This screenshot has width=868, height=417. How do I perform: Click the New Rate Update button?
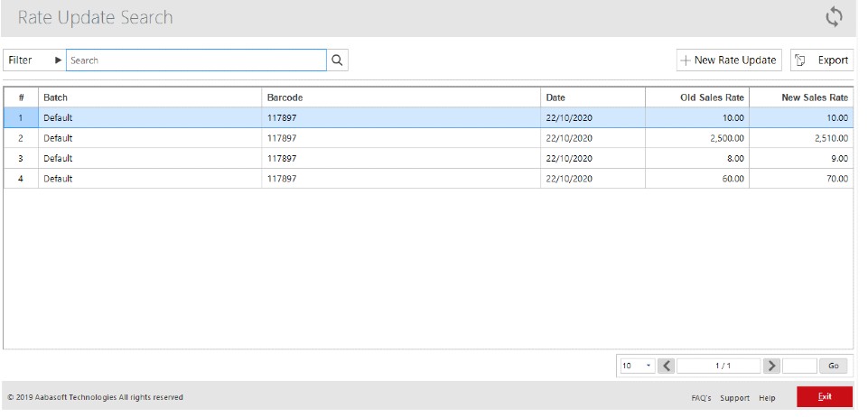tap(729, 60)
